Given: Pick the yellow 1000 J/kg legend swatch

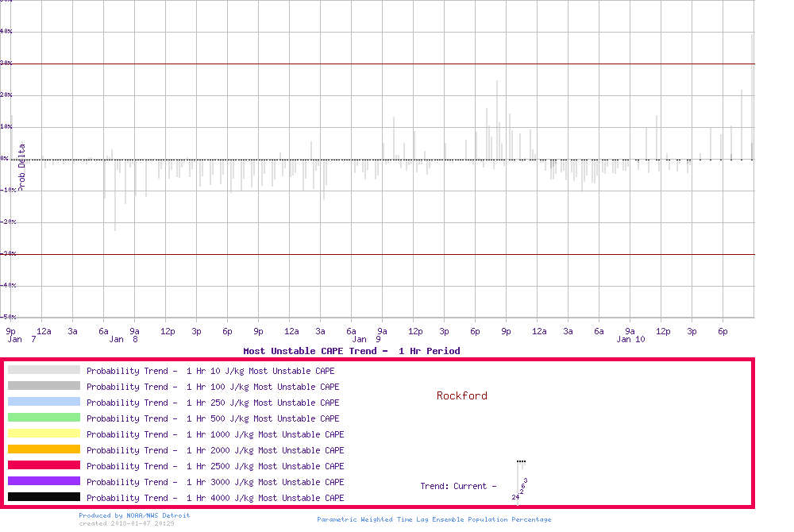Looking at the screenshot, I should (44, 434).
